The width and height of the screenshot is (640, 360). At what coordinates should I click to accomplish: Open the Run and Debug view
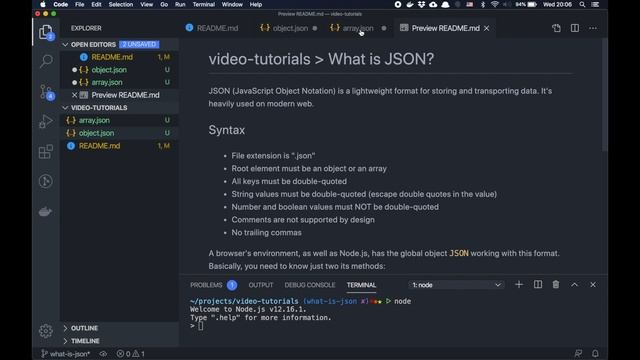click(x=46, y=121)
